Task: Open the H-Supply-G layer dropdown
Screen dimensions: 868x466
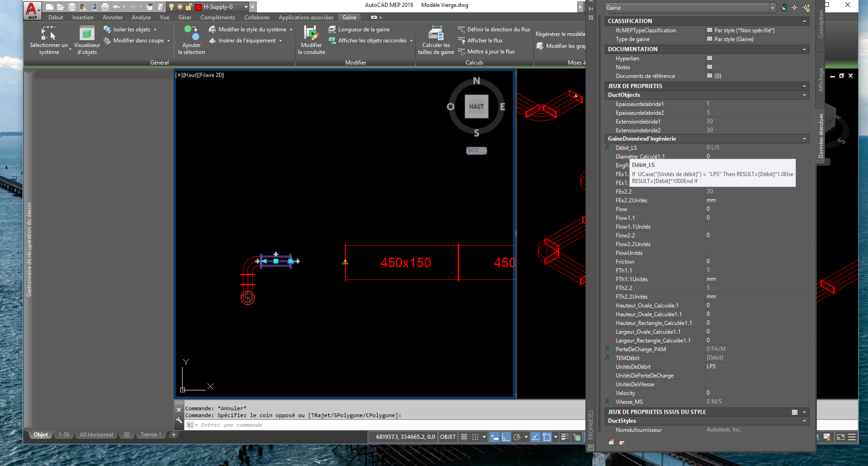Action: coord(246,7)
